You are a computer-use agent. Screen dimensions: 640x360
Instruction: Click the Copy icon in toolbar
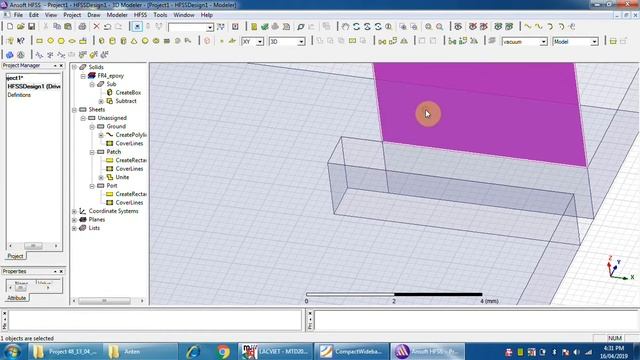[57, 27]
